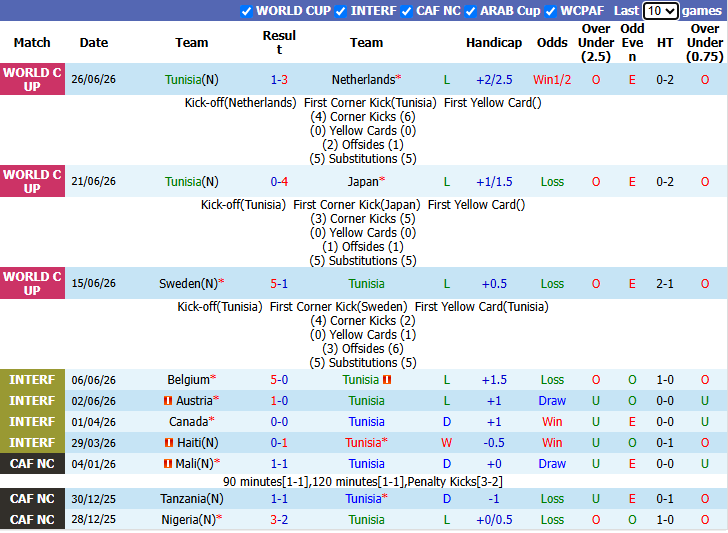
Task: Click (3) Offsides (6) stat line
Action: pyautogui.click(x=363, y=349)
